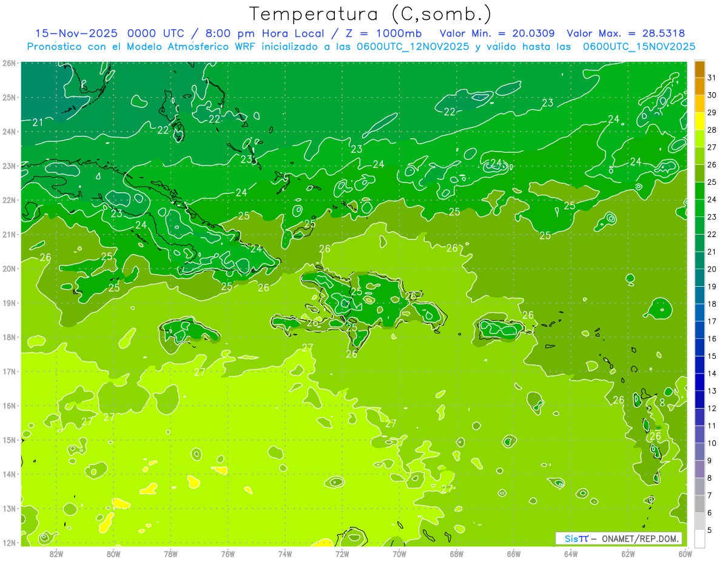The image size is (728, 562).
Task: Click the 80W longitude axis label
Action: pyautogui.click(x=113, y=554)
